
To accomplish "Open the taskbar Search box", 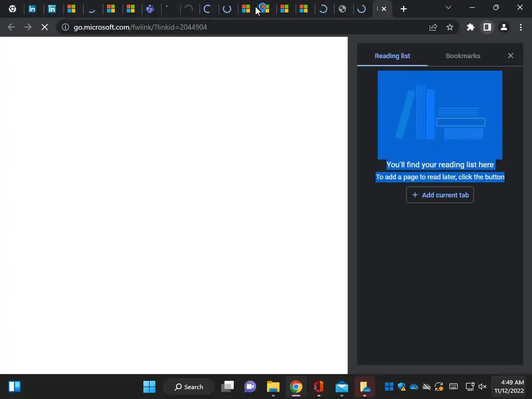I will click(189, 387).
